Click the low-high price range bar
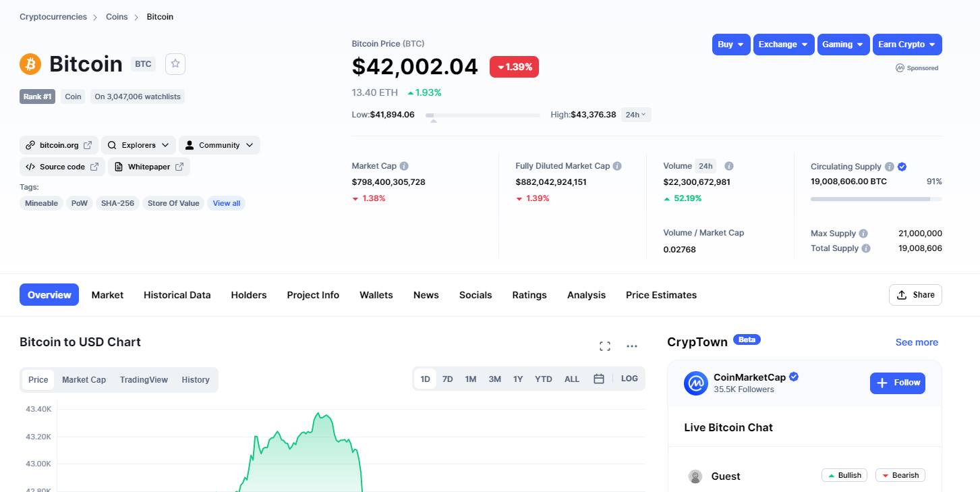 coord(482,115)
